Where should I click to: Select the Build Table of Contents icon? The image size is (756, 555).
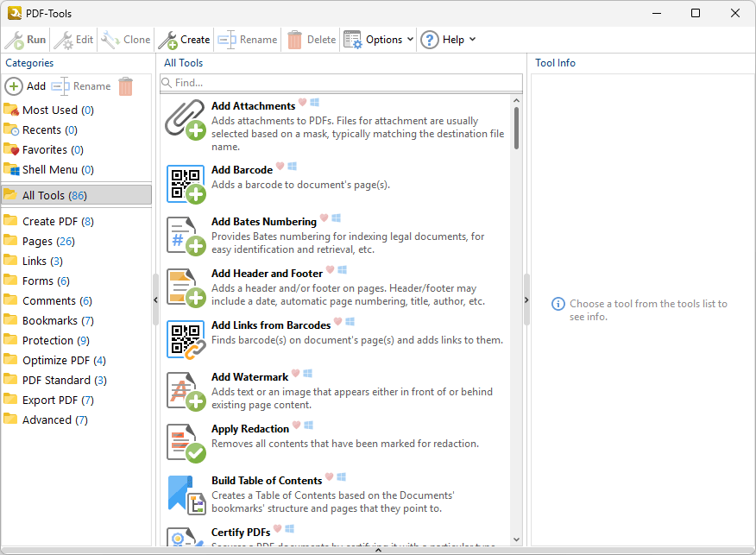pos(186,495)
